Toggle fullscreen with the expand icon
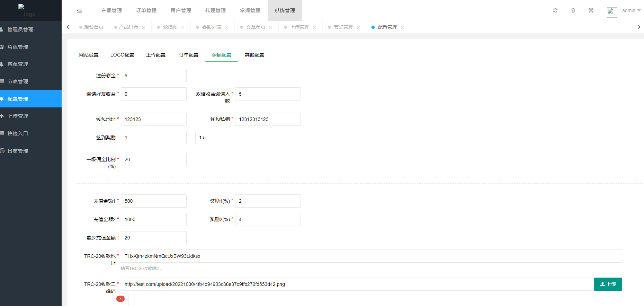This screenshot has width=644, height=306. tap(591, 10)
